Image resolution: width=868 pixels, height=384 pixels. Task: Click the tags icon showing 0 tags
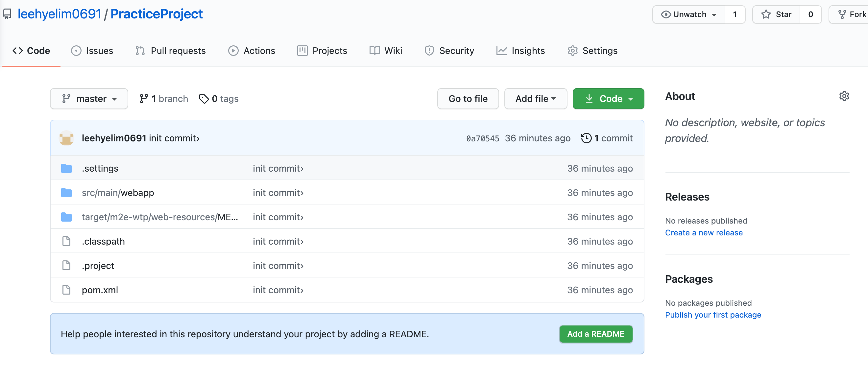point(204,99)
